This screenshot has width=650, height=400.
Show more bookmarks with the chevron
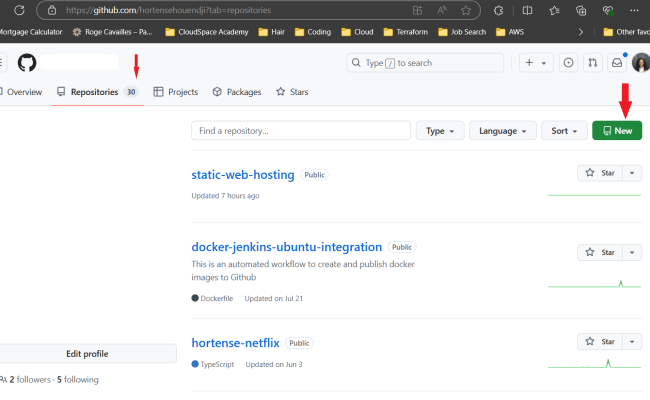[x=581, y=32]
